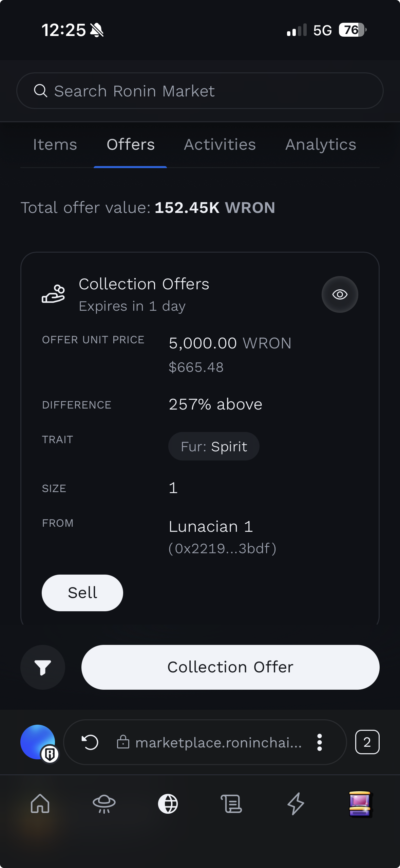The image size is (400, 868).
Task: Open the tabs switcher showing 2
Action: pos(367,742)
